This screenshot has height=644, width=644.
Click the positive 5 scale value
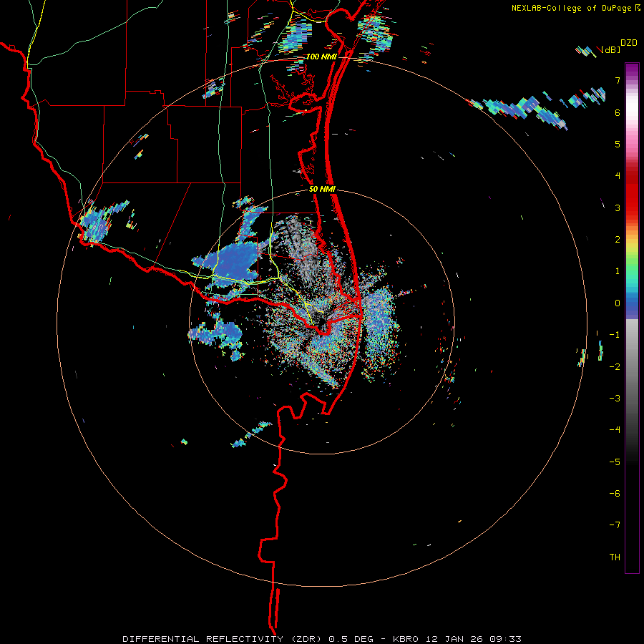[618, 144]
